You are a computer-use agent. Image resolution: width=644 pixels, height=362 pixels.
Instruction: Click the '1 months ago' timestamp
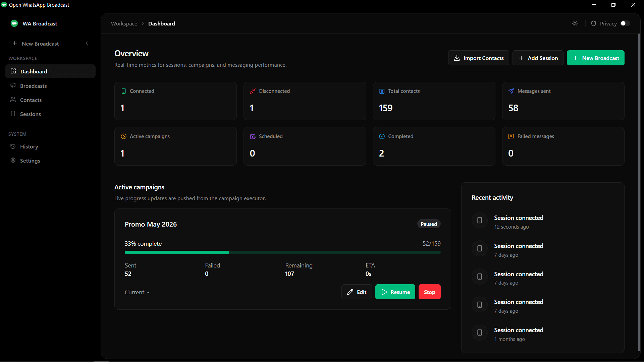[x=509, y=339]
